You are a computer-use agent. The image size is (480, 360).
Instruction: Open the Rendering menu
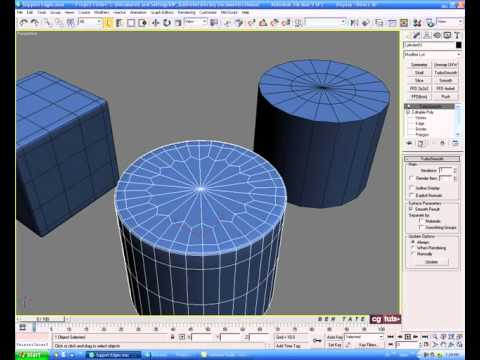click(x=186, y=12)
